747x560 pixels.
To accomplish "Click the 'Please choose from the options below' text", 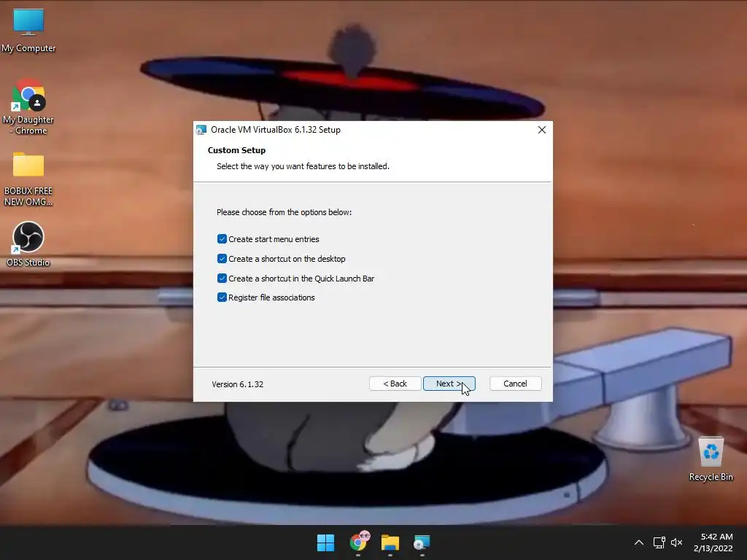I will [x=284, y=212].
